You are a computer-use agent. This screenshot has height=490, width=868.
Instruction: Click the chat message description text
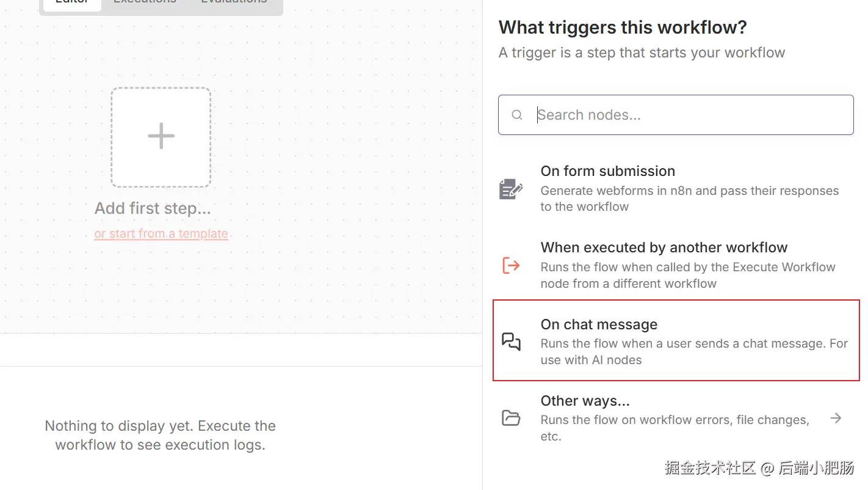693,351
